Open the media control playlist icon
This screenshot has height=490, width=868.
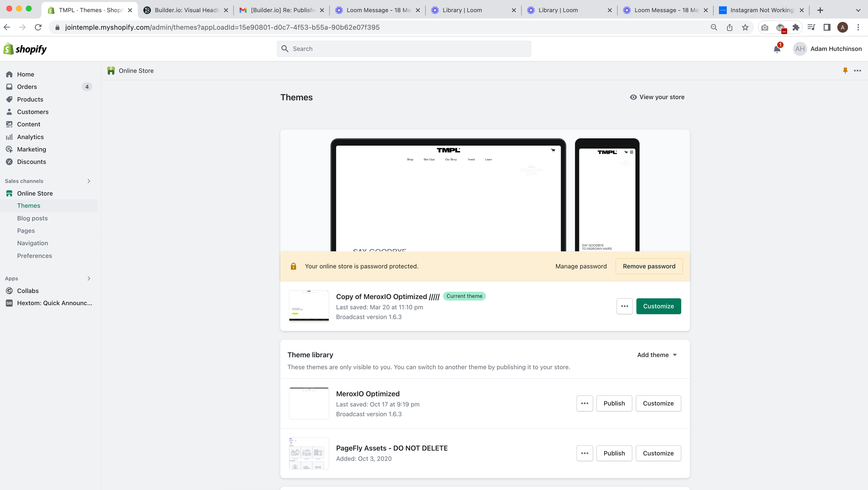click(811, 27)
